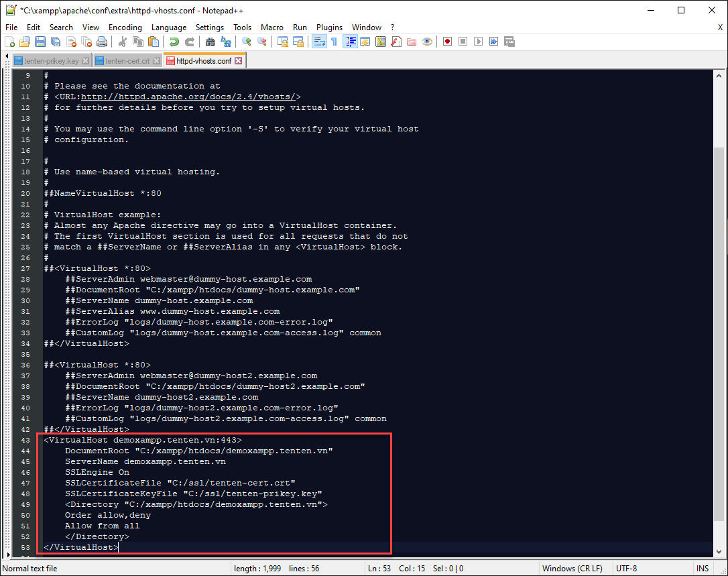Click the vertical scrollbar thumb
The width and height of the screenshot is (728, 576).
(x=719, y=333)
